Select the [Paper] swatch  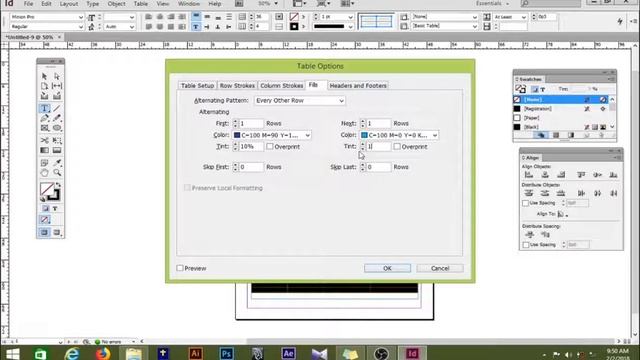(561, 118)
